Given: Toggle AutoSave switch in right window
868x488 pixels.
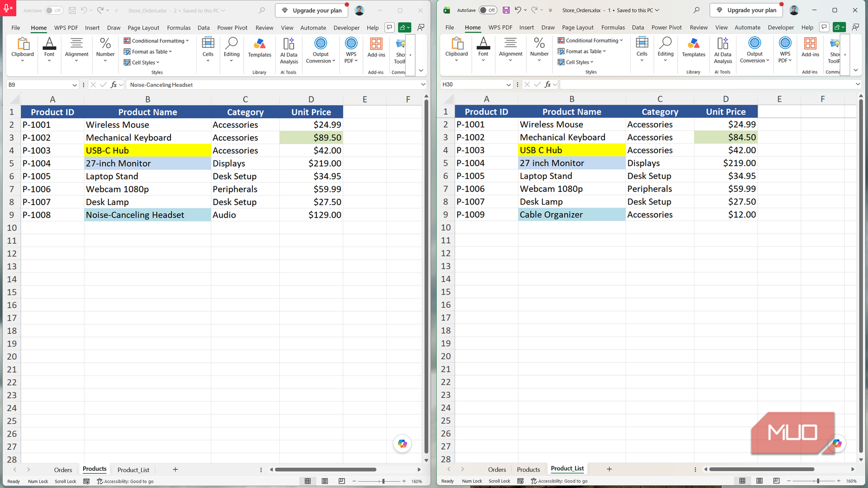Looking at the screenshot, I should point(488,10).
